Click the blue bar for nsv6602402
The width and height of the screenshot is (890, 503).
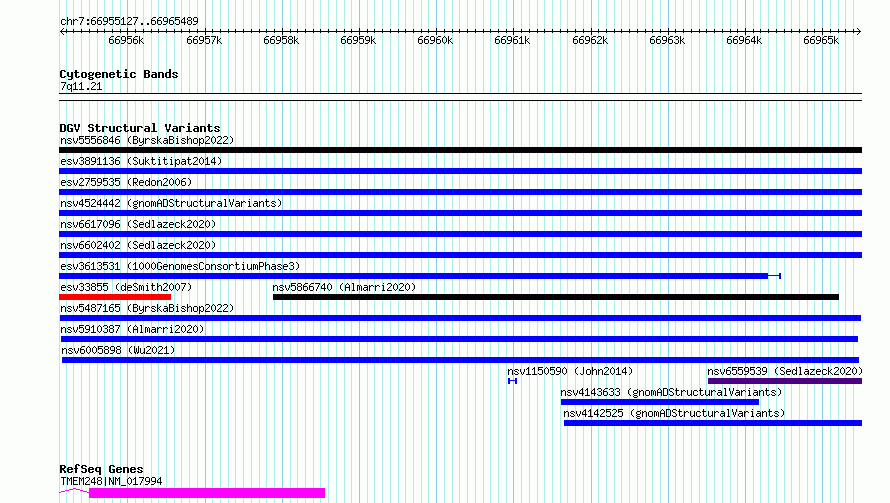point(460,255)
